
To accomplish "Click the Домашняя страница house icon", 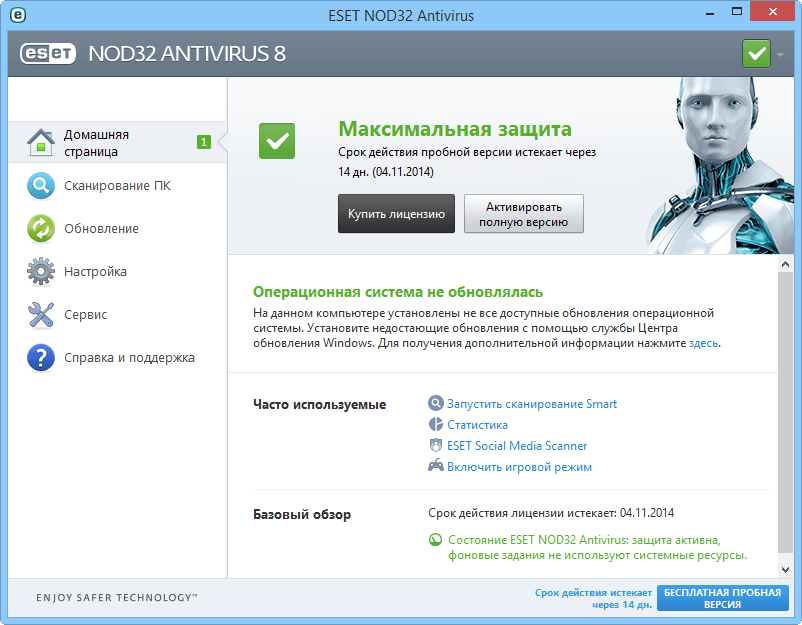I will click(40, 140).
